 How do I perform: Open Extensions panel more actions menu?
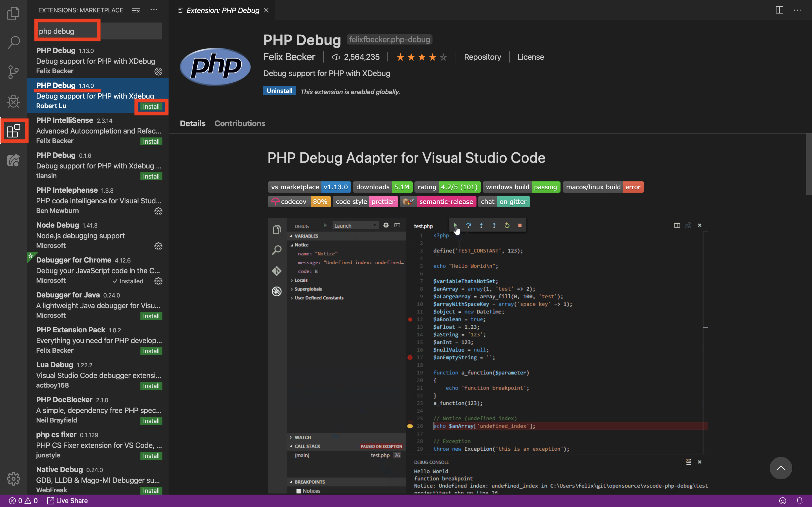(154, 10)
